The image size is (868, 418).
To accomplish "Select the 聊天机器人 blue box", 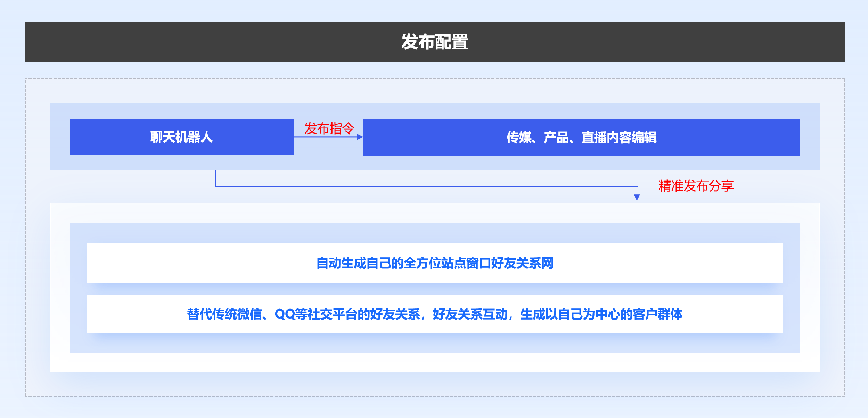I will (181, 137).
